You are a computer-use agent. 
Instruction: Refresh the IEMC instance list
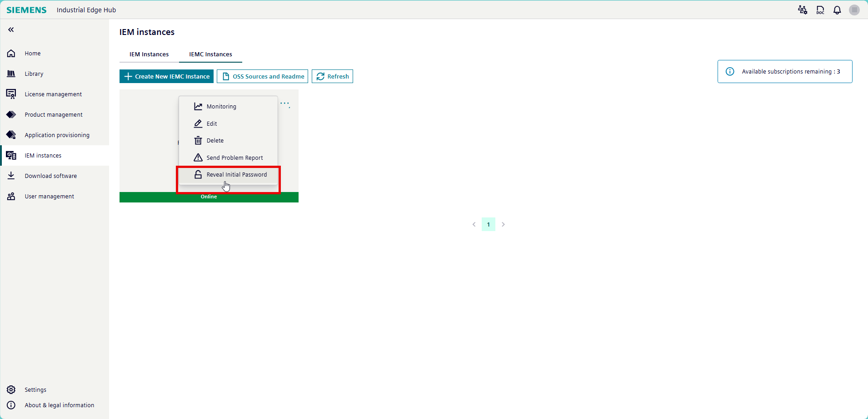tap(332, 76)
